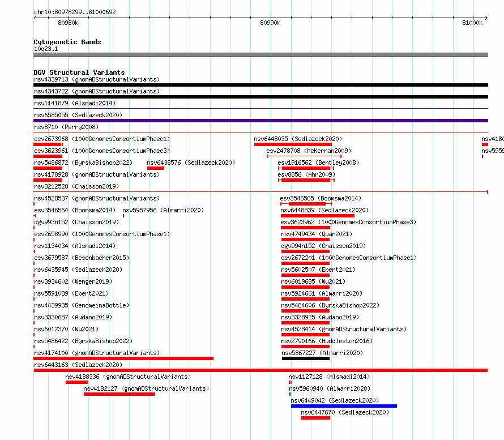This screenshot has height=440, width=504.
Task: Open nsv5602507 (Ebert2021) label
Action: [x=318, y=270]
